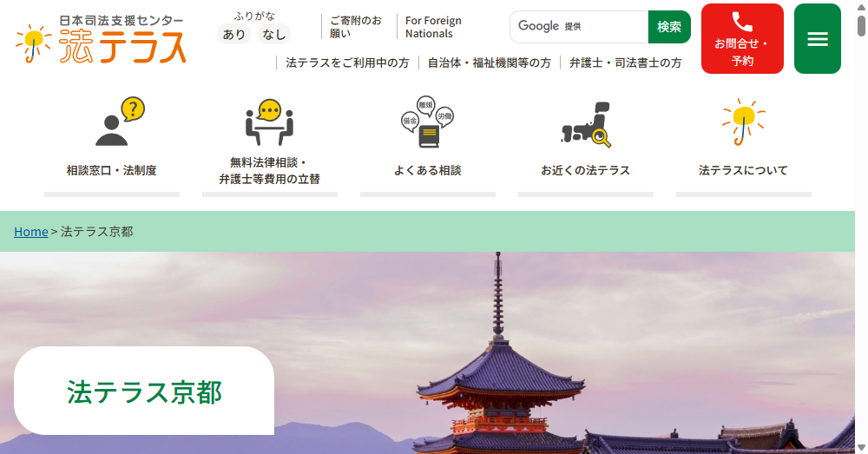Image resolution: width=868 pixels, height=454 pixels.
Task: Click the page's vertical scrollbar thumb
Action: point(861,26)
